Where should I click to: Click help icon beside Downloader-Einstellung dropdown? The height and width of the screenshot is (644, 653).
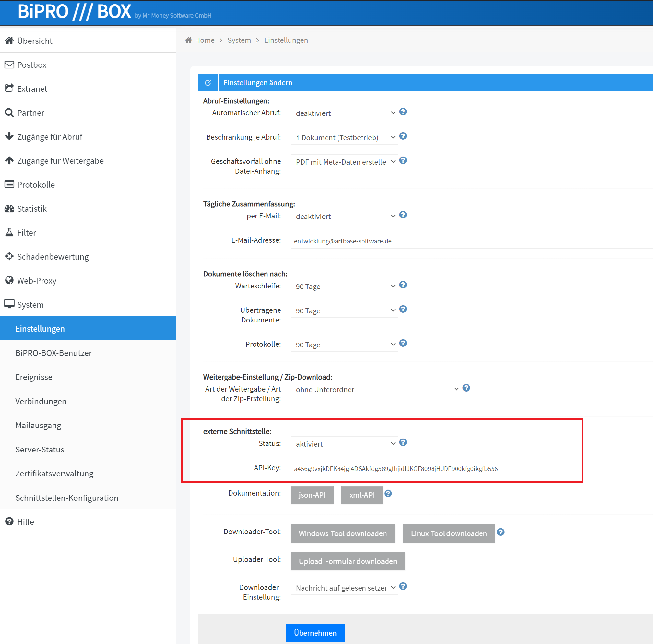pos(403,586)
